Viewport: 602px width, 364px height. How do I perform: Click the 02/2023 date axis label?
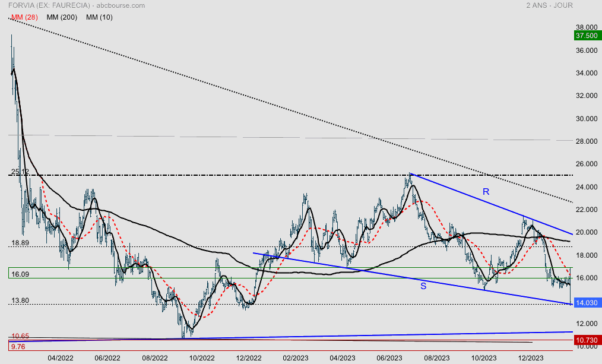point(296,358)
